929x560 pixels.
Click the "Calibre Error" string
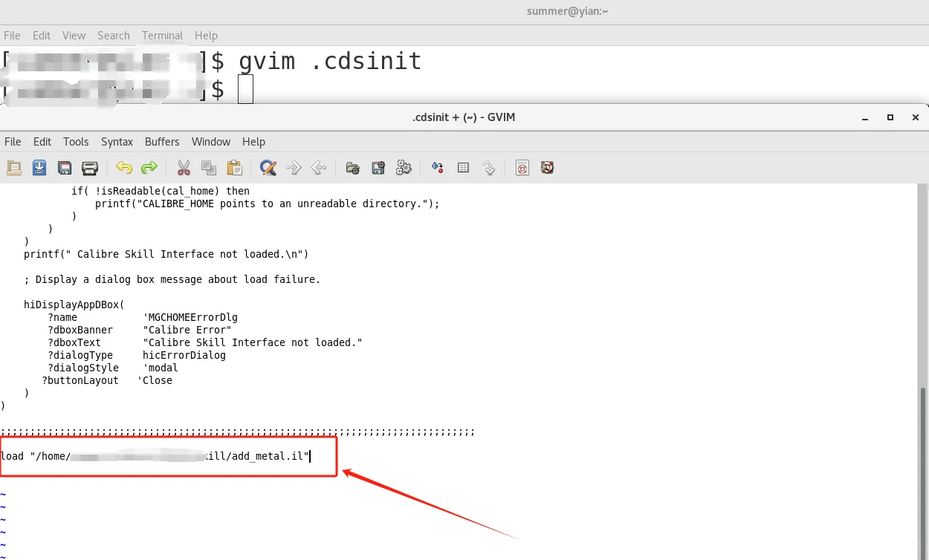[187, 330]
